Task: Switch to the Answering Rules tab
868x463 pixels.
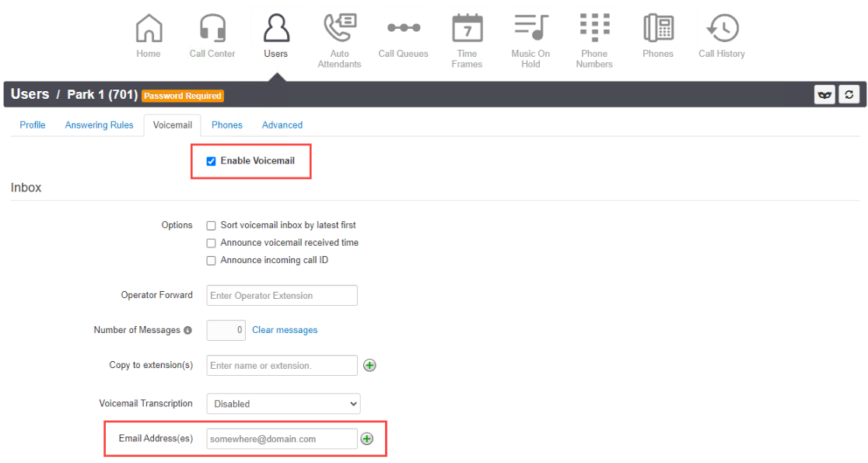Action: [x=99, y=125]
